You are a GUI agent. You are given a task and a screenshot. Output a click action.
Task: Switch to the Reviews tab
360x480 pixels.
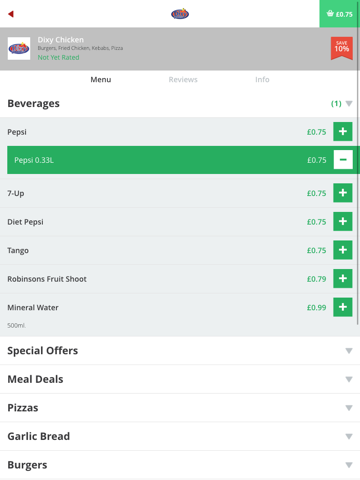183,80
